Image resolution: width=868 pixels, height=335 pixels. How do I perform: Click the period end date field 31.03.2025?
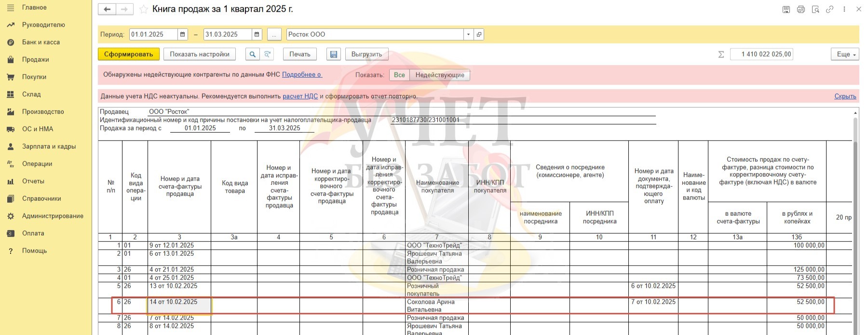coord(228,34)
